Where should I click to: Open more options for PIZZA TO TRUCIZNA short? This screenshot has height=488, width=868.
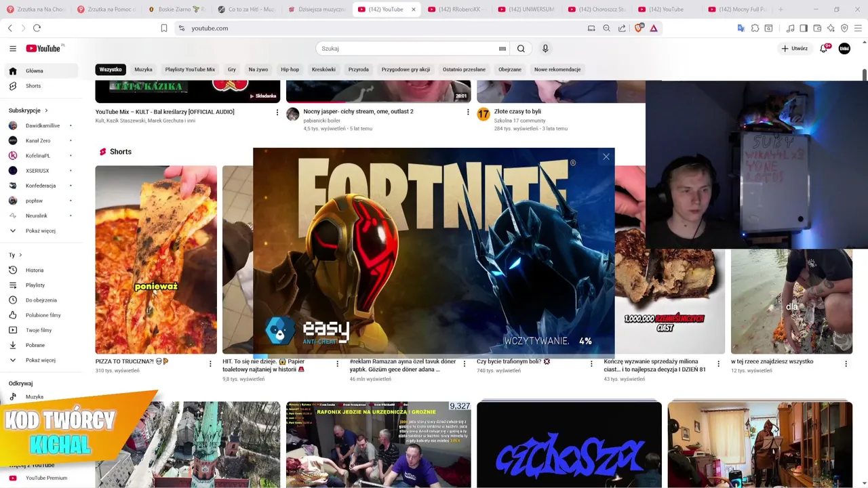click(210, 364)
